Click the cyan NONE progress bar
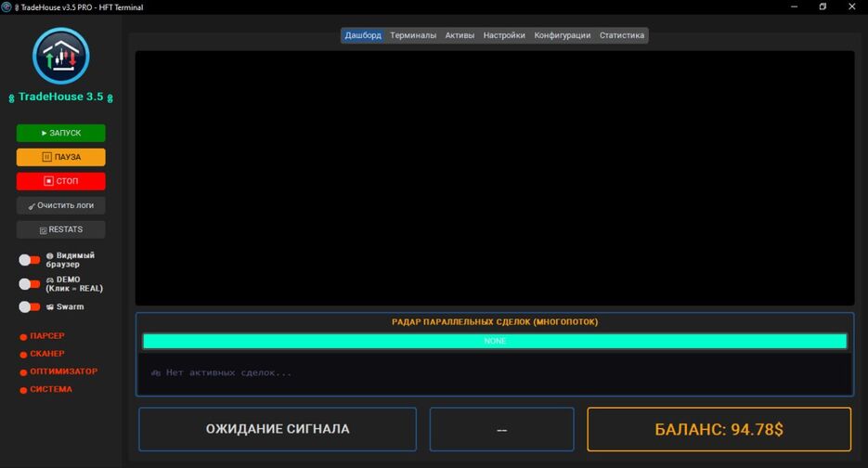The image size is (868, 468). tap(495, 341)
